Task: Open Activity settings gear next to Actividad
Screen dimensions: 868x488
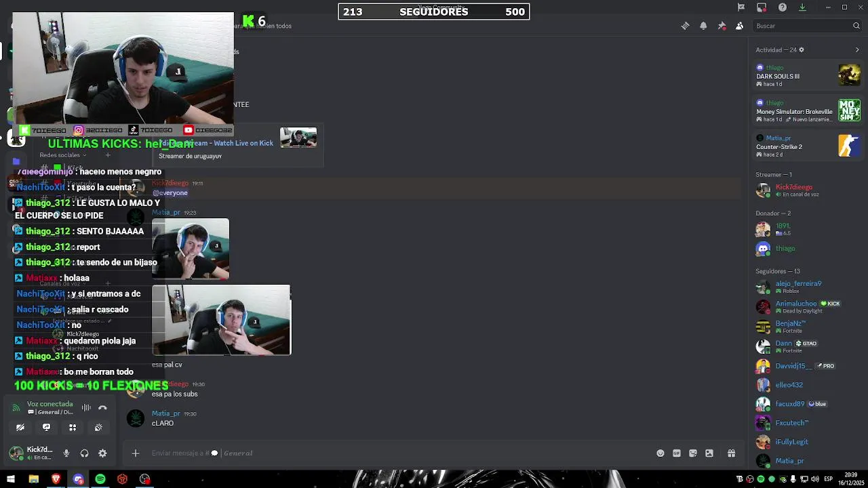Action: (x=802, y=50)
